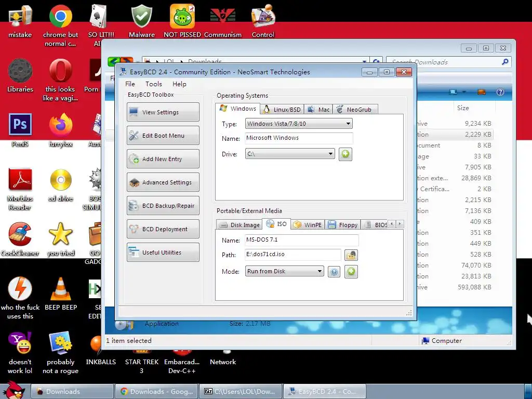The height and width of the screenshot is (399, 532).
Task: Switch to the Floppy tab
Action: [x=343, y=225]
